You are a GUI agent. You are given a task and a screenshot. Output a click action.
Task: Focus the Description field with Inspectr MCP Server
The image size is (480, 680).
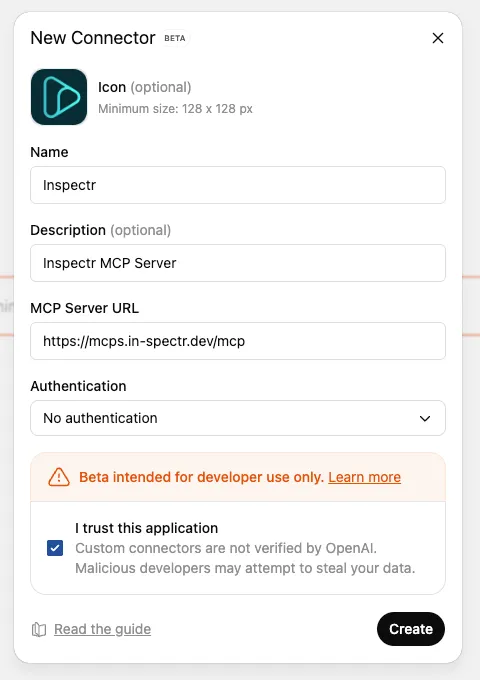pyautogui.click(x=238, y=263)
